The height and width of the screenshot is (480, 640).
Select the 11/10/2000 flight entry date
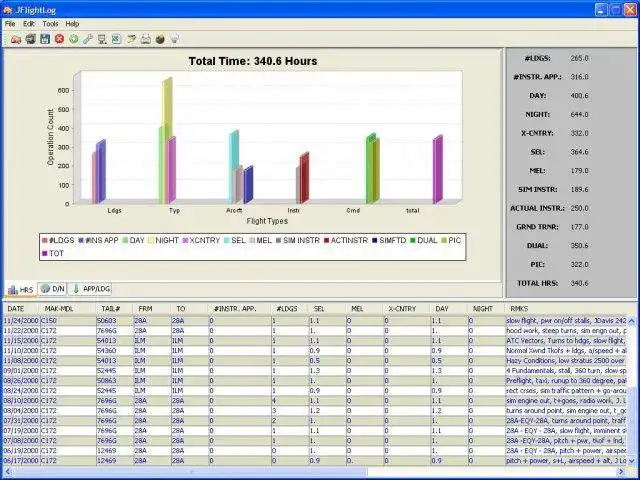click(21, 351)
